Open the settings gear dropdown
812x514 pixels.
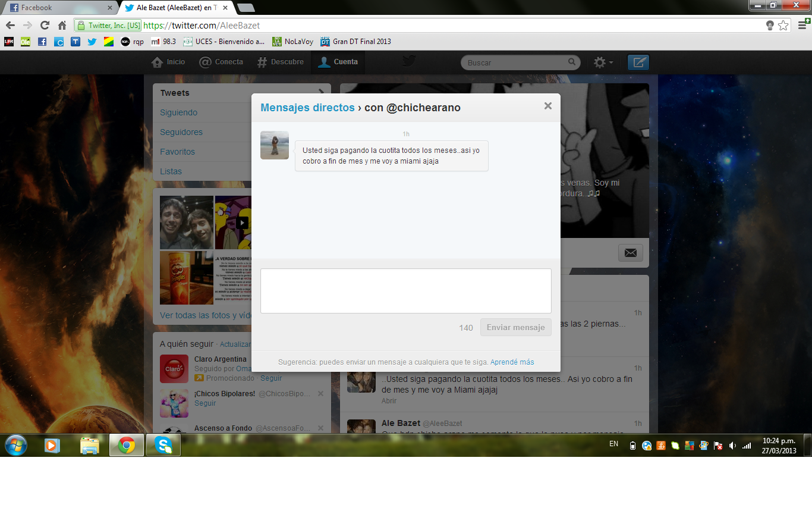[x=603, y=62]
